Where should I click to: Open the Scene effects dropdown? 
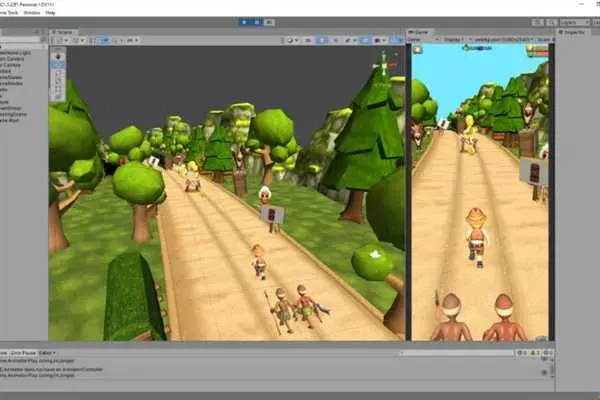click(350, 40)
